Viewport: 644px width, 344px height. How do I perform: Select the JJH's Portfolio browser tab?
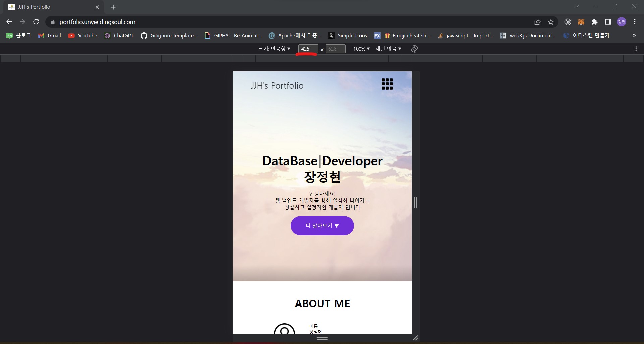point(54,7)
